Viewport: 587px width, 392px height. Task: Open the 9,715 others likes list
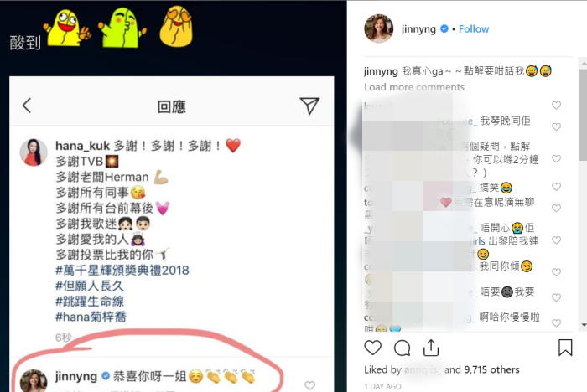click(491, 369)
